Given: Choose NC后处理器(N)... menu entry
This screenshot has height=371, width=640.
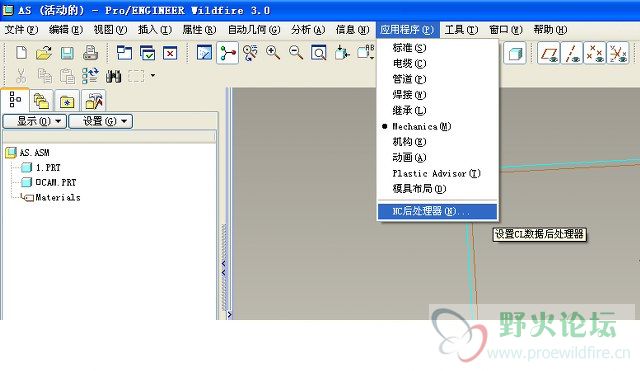Looking at the screenshot, I should point(438,211).
